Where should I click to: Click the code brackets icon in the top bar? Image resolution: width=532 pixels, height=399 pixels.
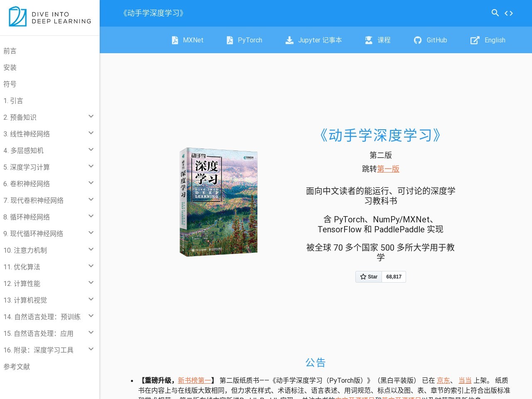509,13
